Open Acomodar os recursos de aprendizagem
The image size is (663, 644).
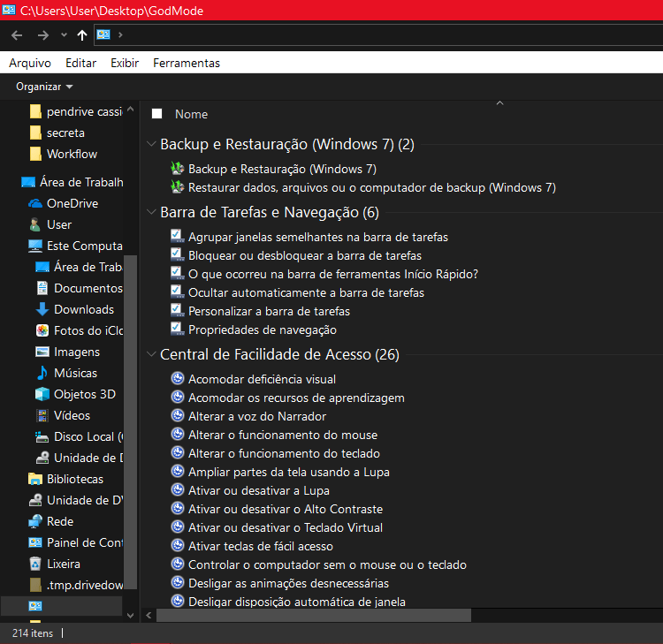[x=296, y=398]
